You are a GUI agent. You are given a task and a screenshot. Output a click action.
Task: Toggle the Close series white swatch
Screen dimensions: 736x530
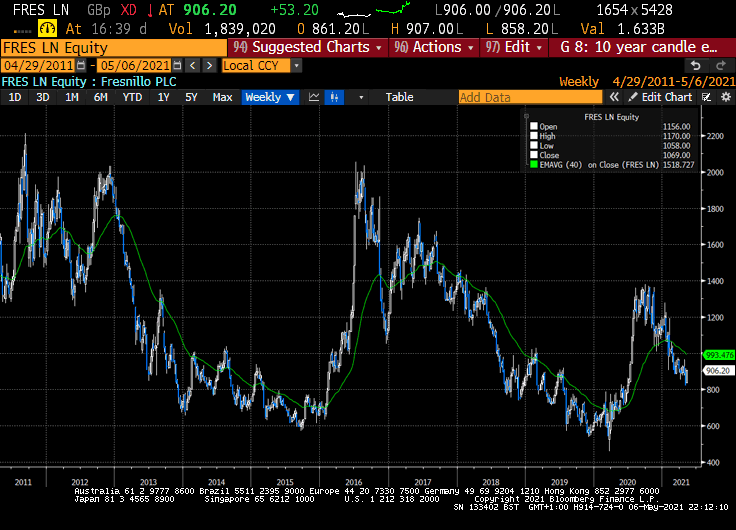pyautogui.click(x=534, y=155)
